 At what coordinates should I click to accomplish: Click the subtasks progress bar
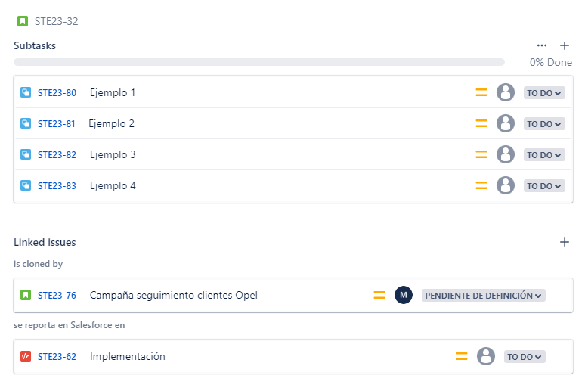(259, 62)
